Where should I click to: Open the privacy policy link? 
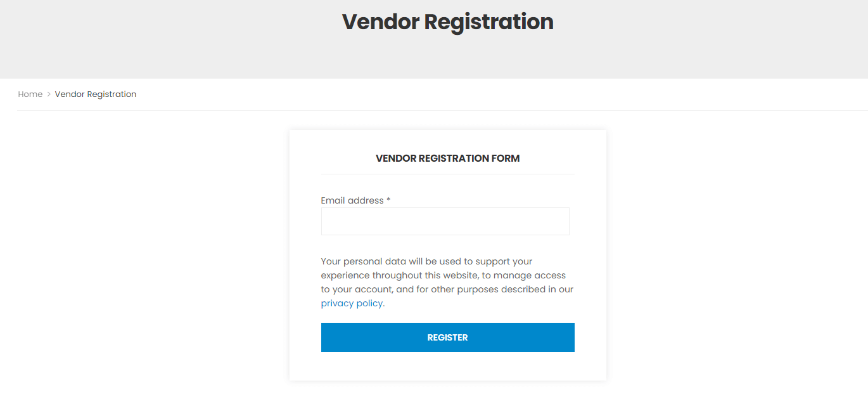[350, 303]
